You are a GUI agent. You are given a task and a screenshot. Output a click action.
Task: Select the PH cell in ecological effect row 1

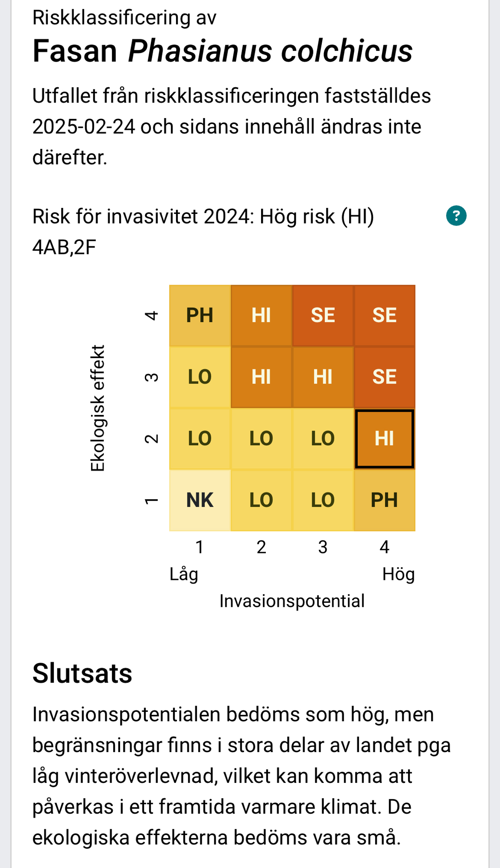coord(384,500)
